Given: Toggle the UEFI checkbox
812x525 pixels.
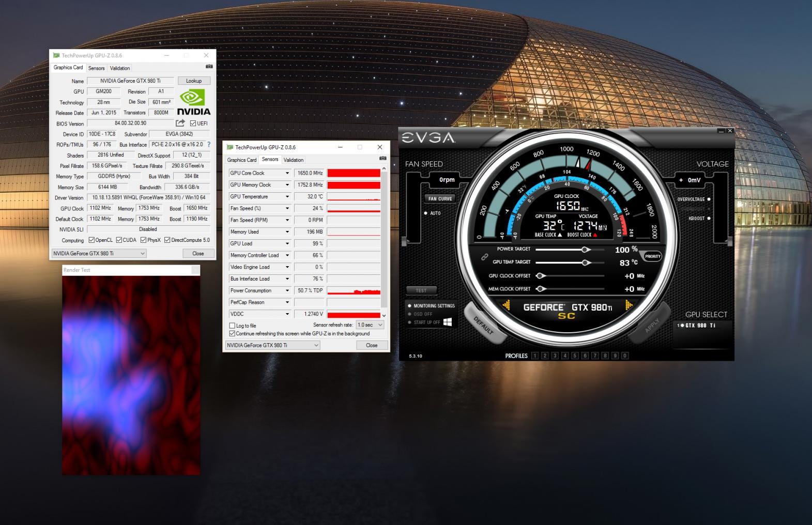Looking at the screenshot, I should pos(193,123).
